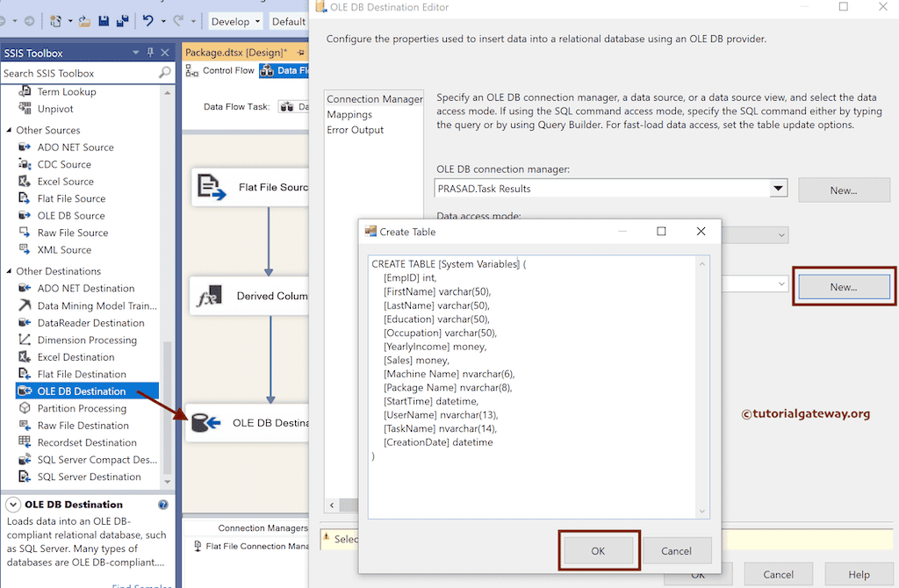Select the Flat File Source component on canvas
Screen dimensions: 899x588
250,187
